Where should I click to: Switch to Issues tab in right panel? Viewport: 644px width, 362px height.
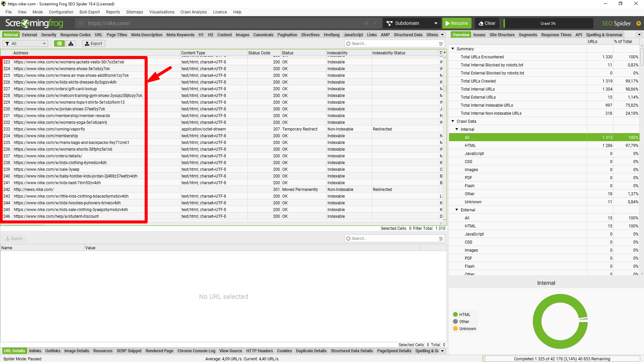pos(479,35)
